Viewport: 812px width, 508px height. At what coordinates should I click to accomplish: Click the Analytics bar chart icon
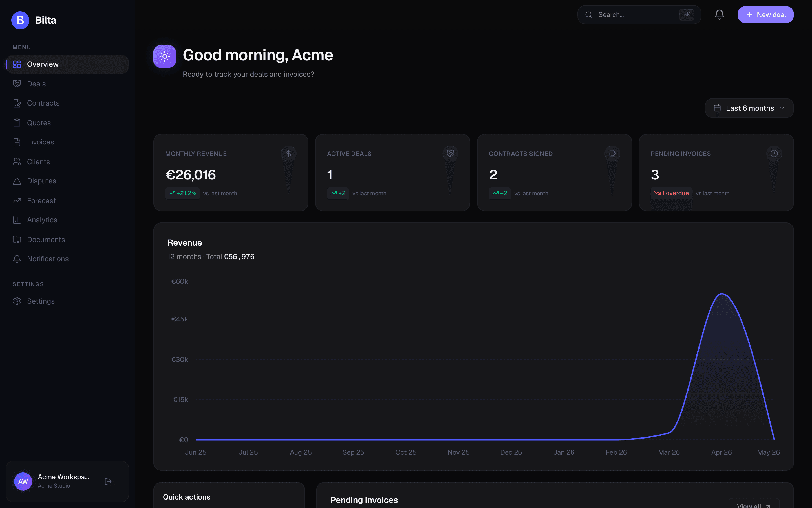pos(17,220)
